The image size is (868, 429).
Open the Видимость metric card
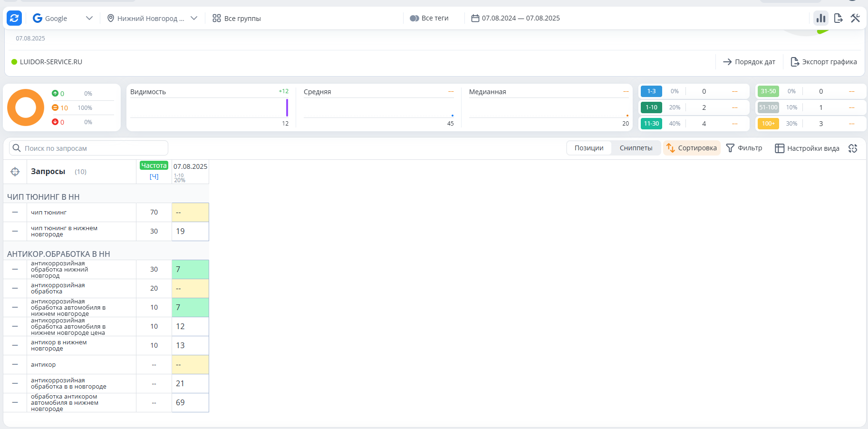coord(210,107)
